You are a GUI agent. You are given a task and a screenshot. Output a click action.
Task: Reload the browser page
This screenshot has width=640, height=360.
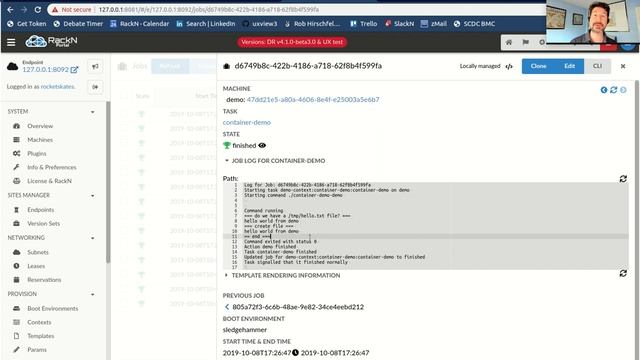click(37, 9)
